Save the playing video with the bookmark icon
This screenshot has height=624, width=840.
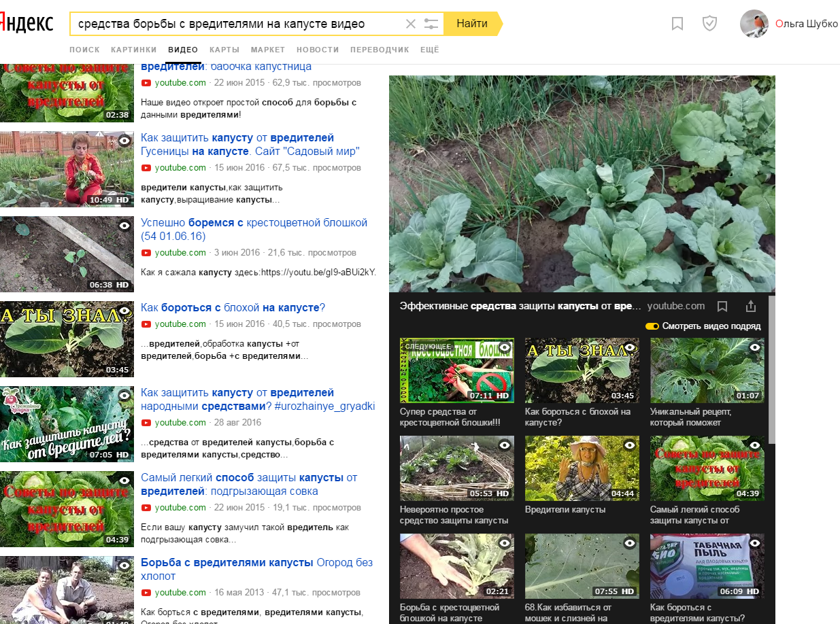[722, 307]
